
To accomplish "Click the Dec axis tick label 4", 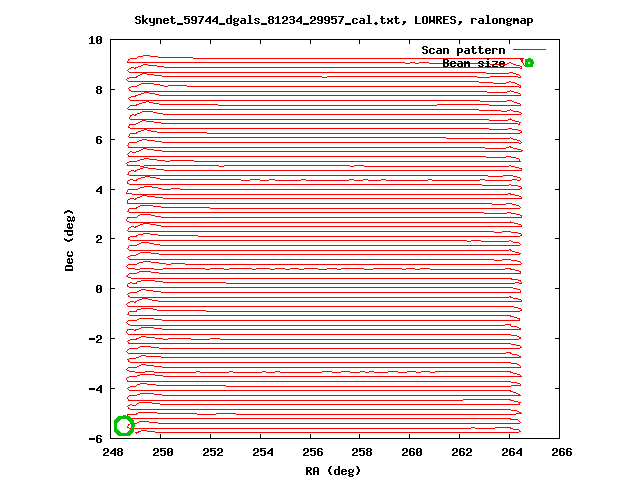I will [x=99, y=190].
